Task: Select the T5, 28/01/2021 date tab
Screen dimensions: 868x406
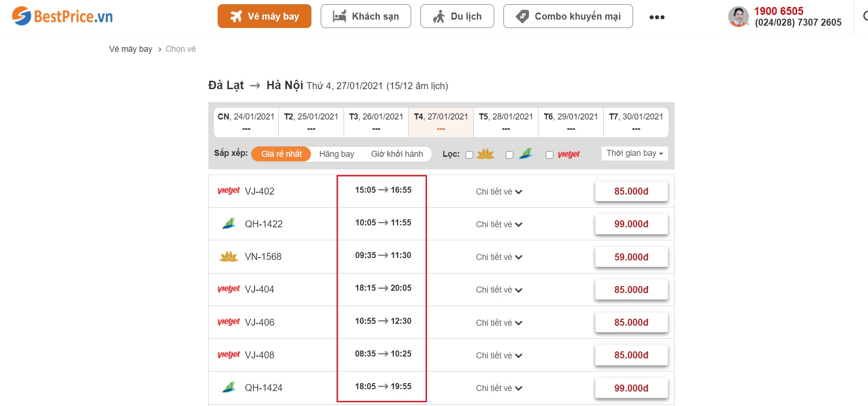Action: pyautogui.click(x=506, y=122)
